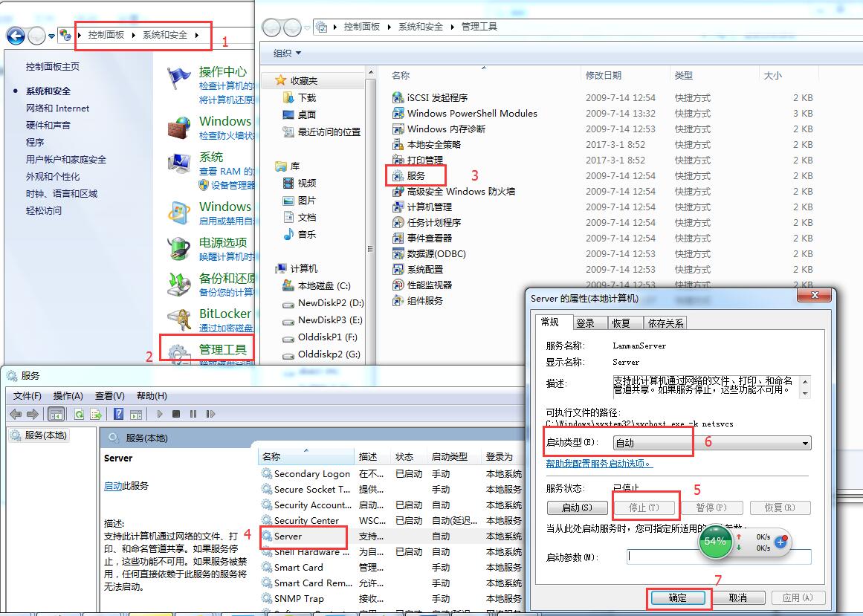Click the 操作中心 flag icon

pyautogui.click(x=178, y=80)
